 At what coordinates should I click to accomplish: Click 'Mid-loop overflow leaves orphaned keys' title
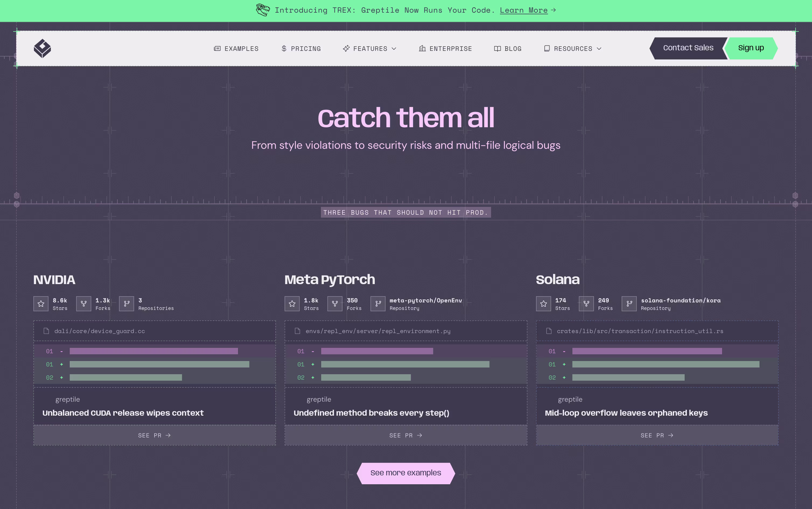pos(626,413)
